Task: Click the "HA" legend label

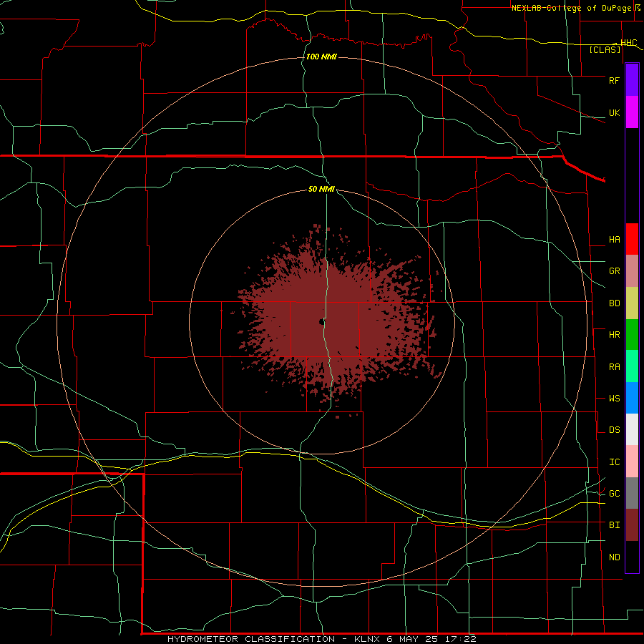Action: point(614,240)
